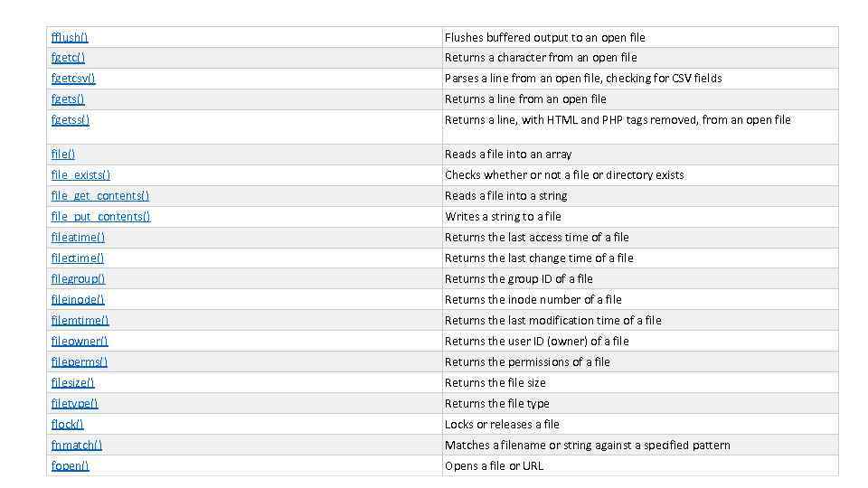
Task: Select the fgetss() function link
Action: click(x=71, y=120)
